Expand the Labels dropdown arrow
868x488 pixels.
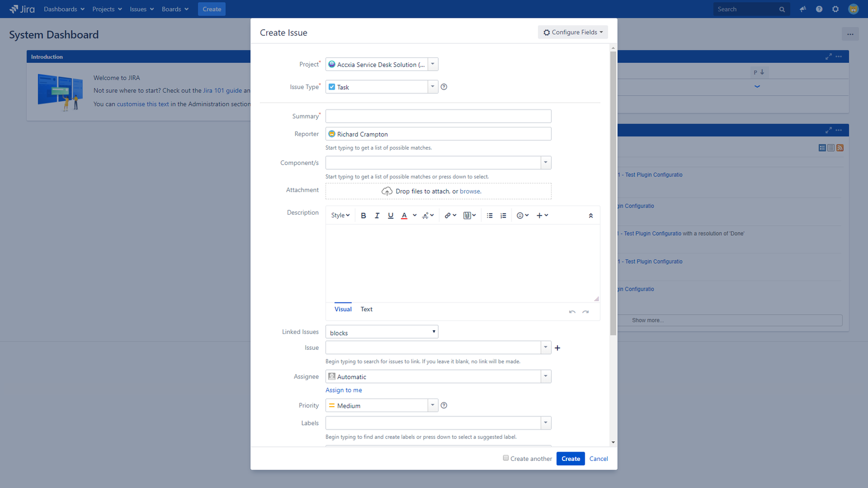pos(546,423)
